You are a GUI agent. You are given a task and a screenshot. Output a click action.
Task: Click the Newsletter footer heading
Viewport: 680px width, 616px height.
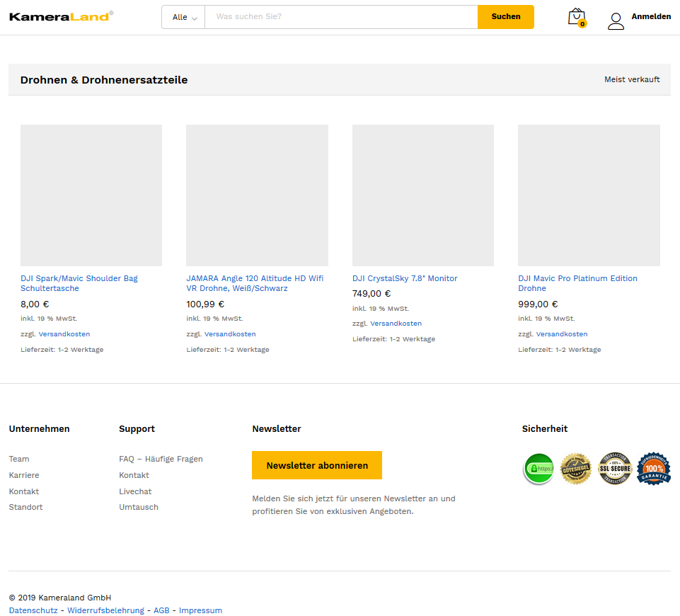(276, 429)
